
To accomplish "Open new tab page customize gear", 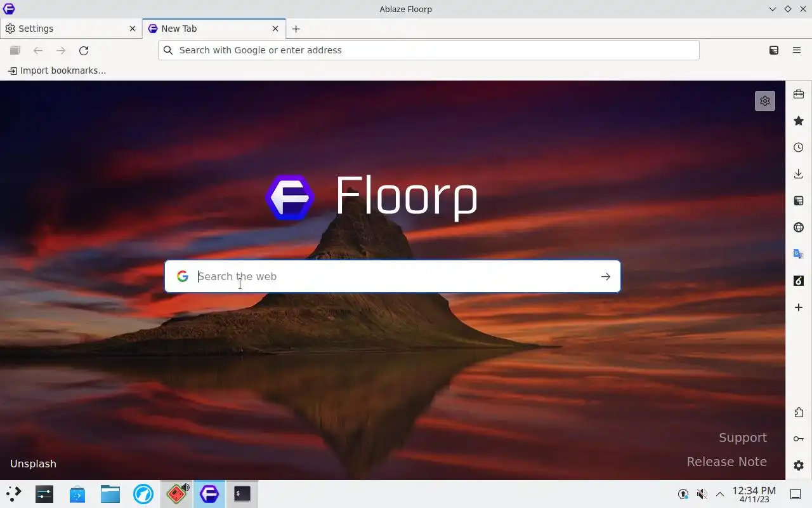I will point(765,101).
